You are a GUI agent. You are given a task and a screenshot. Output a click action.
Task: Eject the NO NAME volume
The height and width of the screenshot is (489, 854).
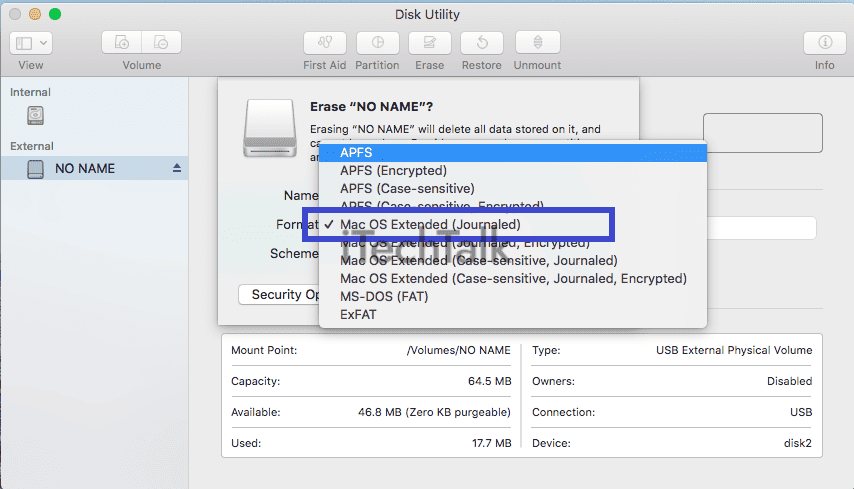pyautogui.click(x=176, y=168)
